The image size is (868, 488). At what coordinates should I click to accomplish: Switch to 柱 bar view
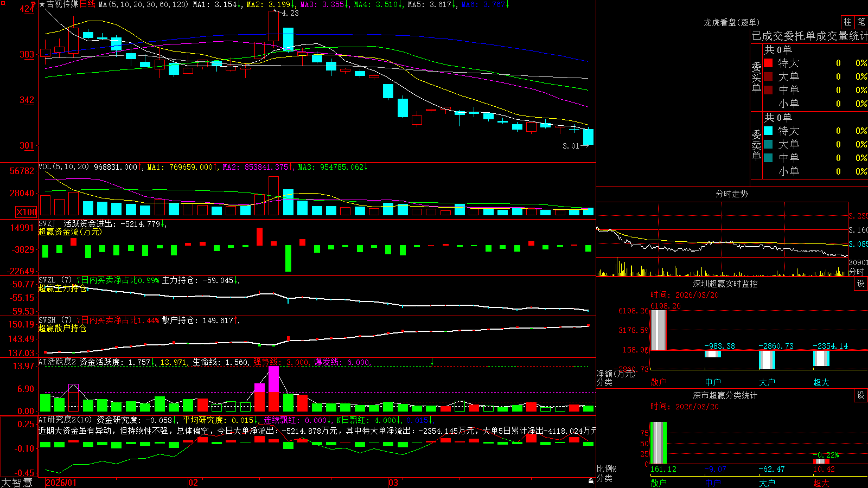point(847,22)
